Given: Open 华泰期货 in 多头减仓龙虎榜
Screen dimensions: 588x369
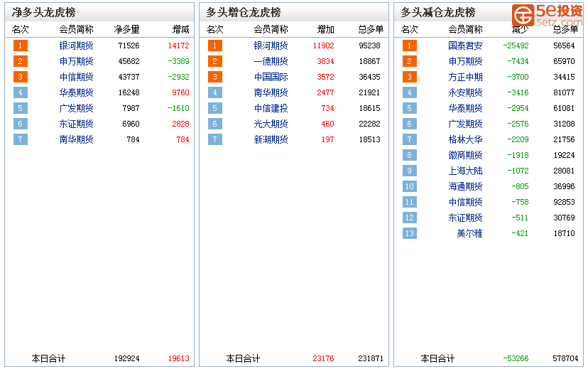Looking at the screenshot, I should click(x=465, y=108).
